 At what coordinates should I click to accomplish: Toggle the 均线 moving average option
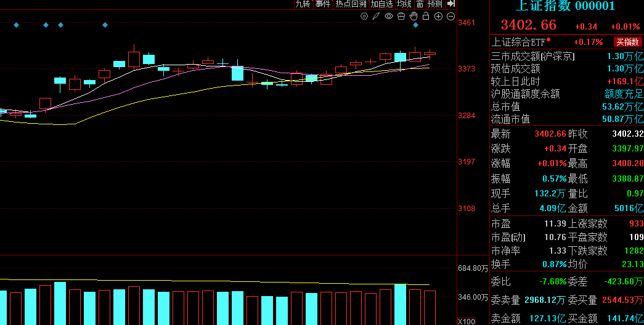coord(404,4)
